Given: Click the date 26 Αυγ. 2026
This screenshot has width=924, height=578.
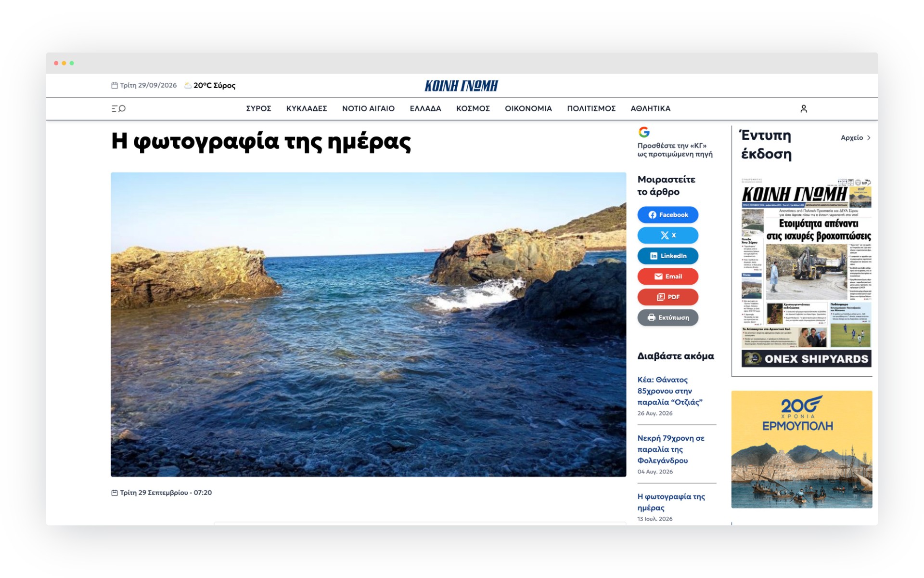Looking at the screenshot, I should (x=655, y=413).
